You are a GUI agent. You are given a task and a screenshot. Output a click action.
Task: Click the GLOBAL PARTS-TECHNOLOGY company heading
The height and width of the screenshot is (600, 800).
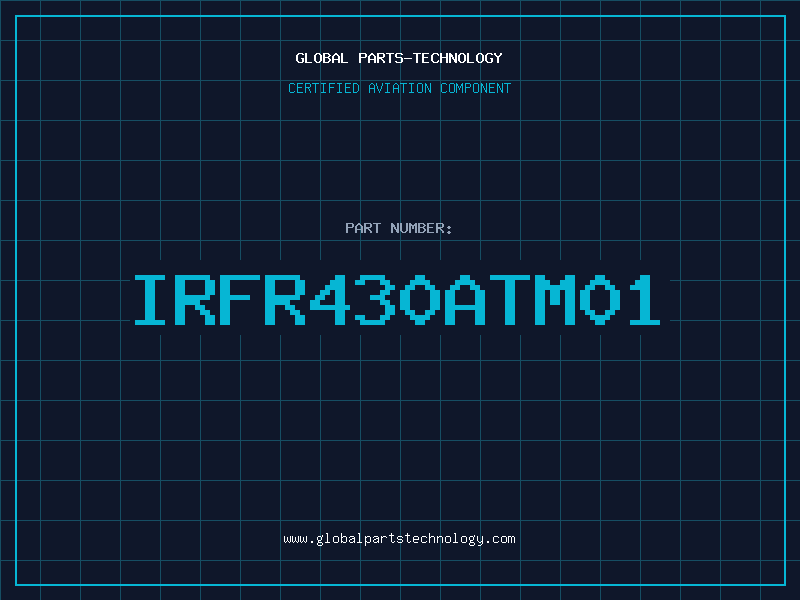(399, 58)
